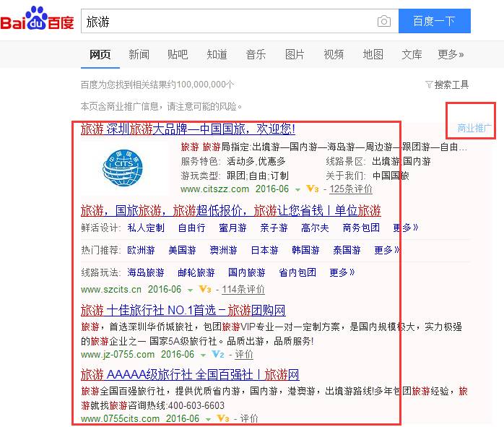Click 出境游 in 线路景区 details
504x427 pixels.
(x=386, y=161)
